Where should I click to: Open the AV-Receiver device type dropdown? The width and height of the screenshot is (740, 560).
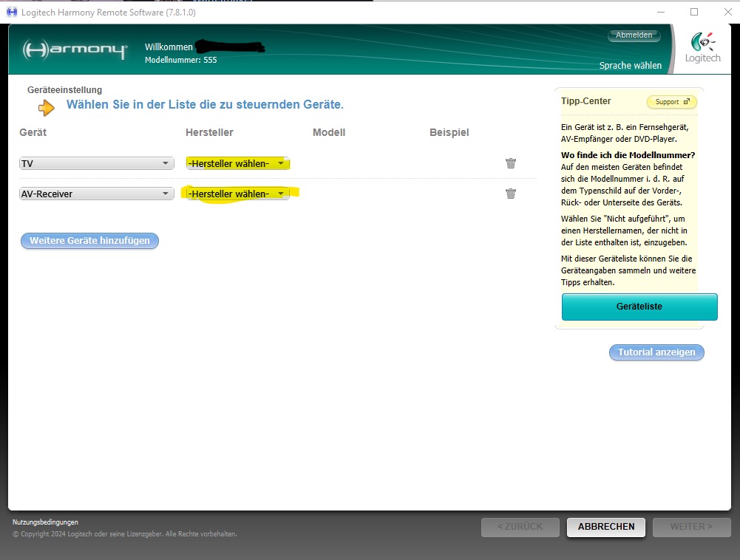pos(97,194)
